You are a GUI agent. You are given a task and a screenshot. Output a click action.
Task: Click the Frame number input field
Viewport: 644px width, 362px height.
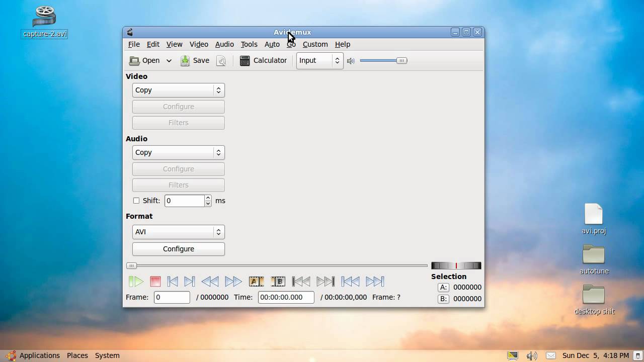(x=172, y=297)
